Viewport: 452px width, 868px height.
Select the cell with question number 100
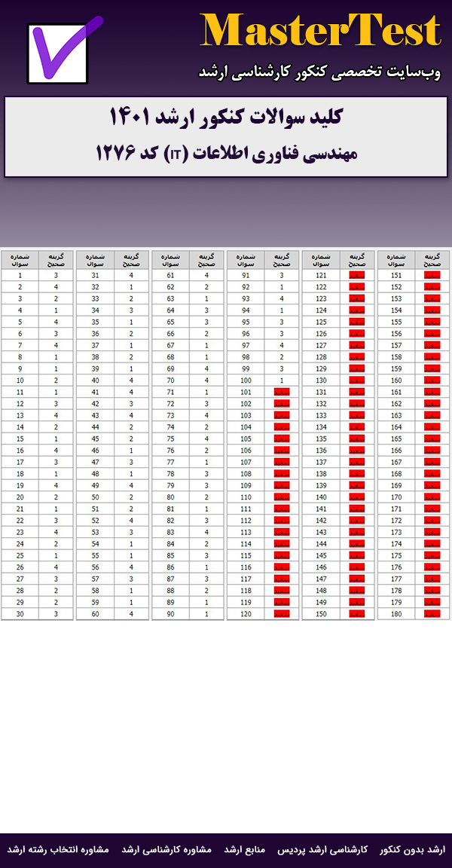pyautogui.click(x=246, y=381)
